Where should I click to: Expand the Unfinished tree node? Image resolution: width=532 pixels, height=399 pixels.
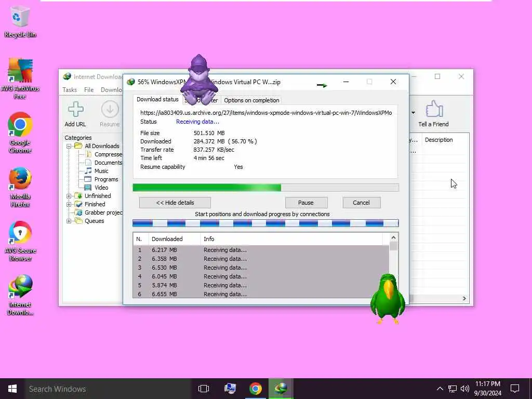(69, 196)
